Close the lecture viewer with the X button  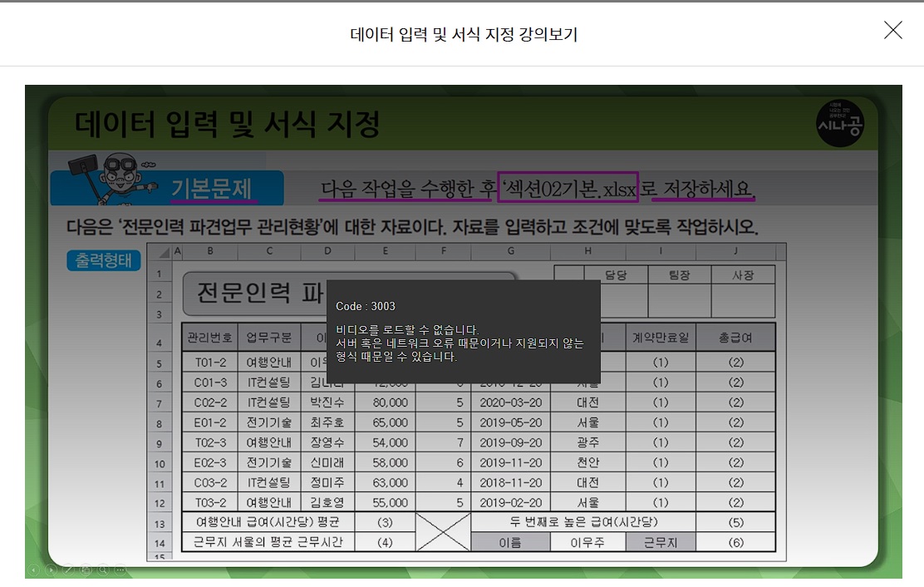tap(892, 32)
